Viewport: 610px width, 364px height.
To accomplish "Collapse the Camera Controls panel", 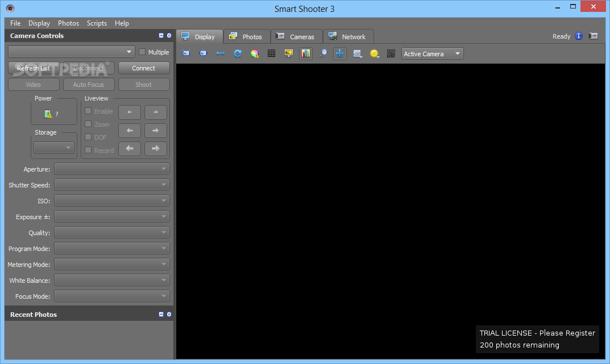I will (x=161, y=35).
